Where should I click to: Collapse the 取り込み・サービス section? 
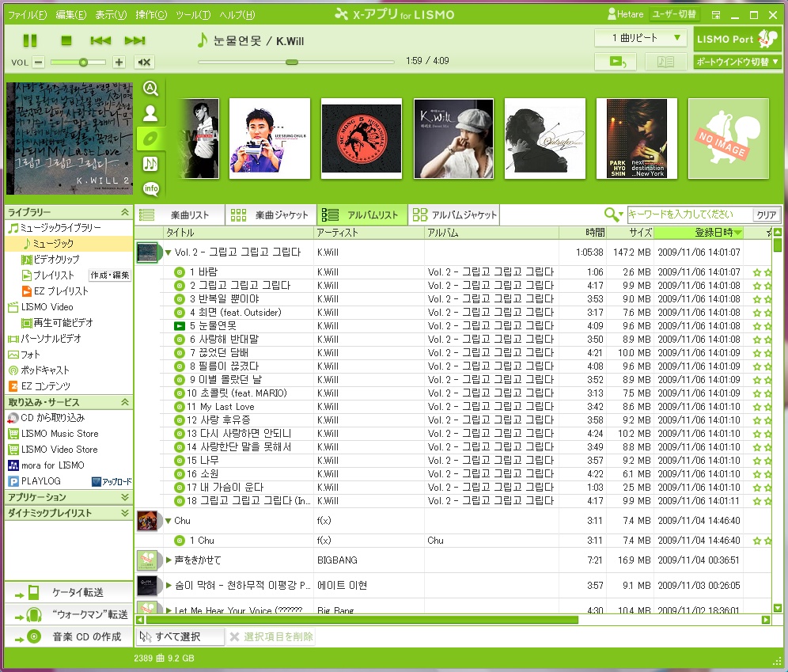point(125,402)
